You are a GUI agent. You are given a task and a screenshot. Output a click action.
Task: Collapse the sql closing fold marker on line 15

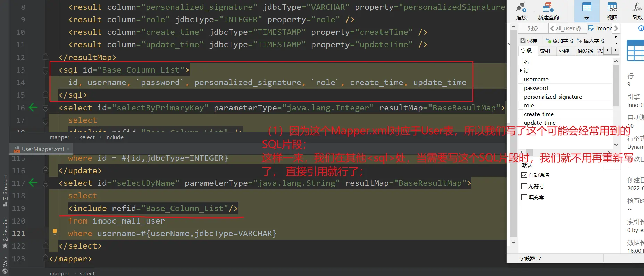45,94
